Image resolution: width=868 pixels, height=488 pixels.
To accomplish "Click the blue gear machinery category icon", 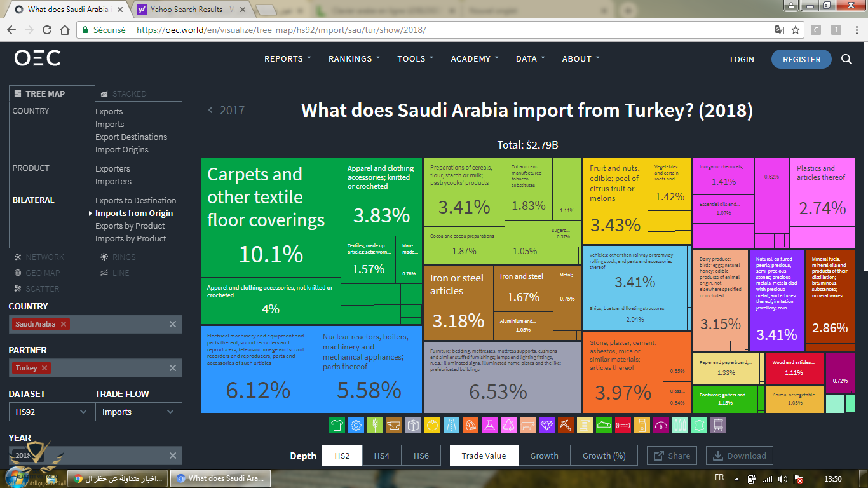I will pyautogui.click(x=356, y=425).
